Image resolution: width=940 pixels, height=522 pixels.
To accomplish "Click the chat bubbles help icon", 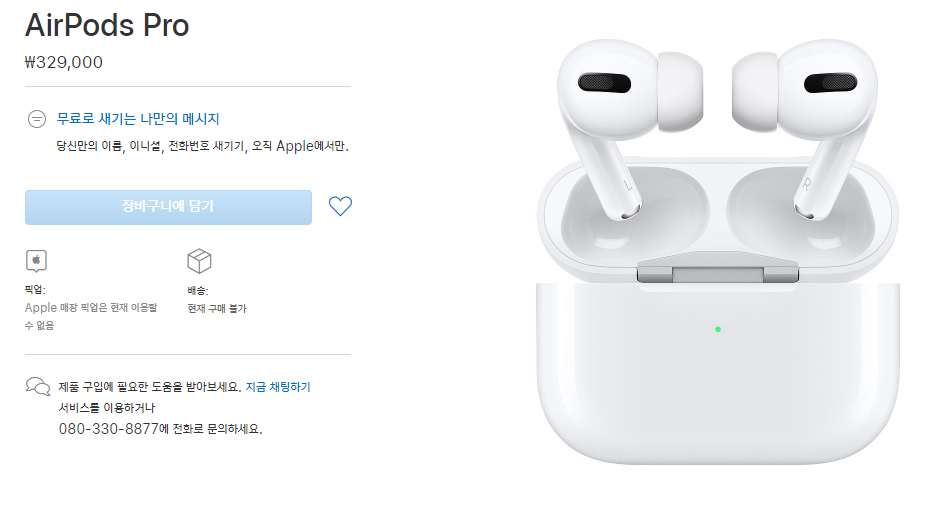I will coord(38,387).
